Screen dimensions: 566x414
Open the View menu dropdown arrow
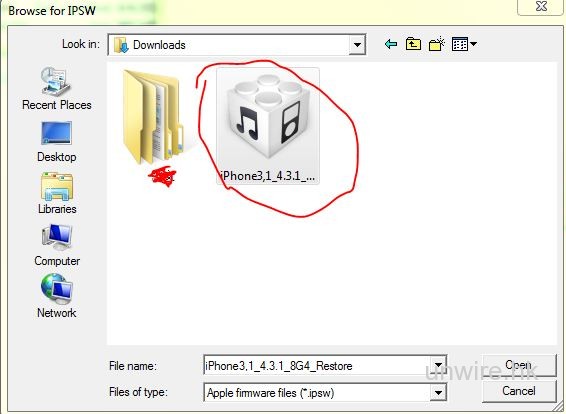pos(473,44)
